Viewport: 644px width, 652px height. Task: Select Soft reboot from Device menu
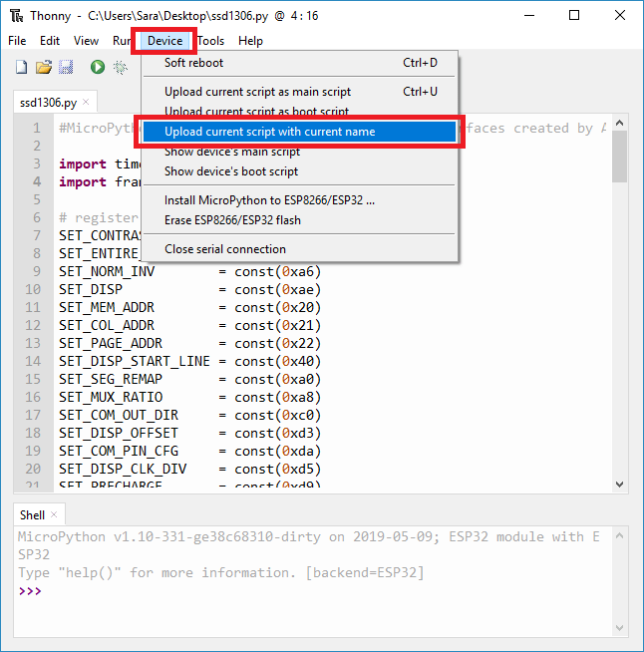coord(193,63)
